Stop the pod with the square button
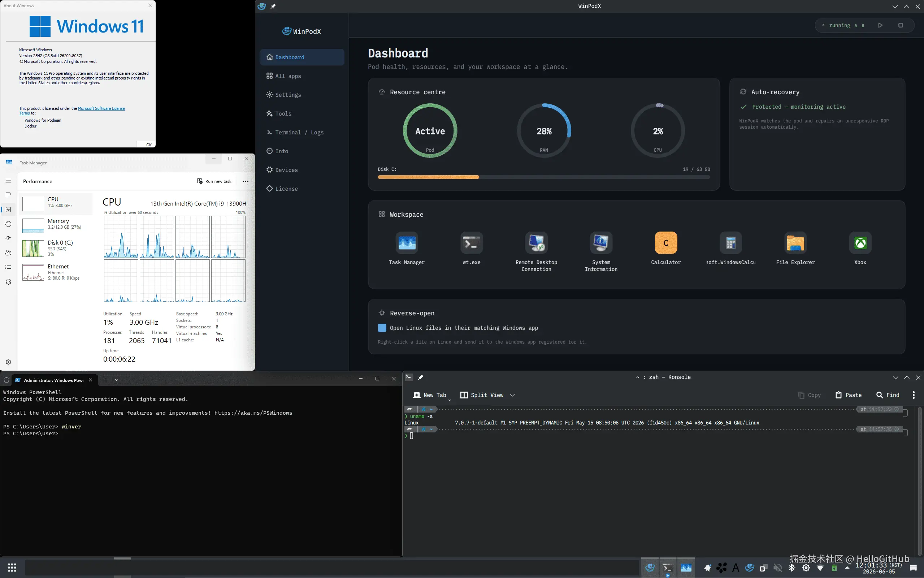 coord(901,25)
